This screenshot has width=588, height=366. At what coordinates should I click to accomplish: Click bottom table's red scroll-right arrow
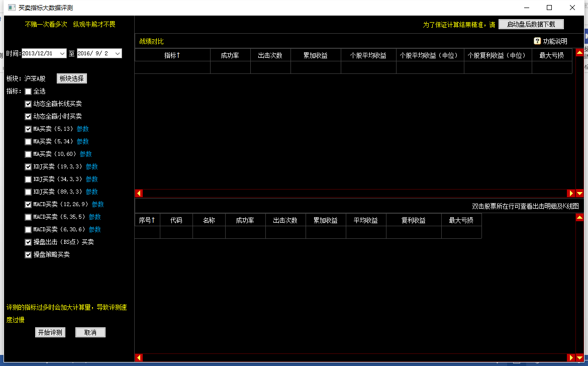point(570,357)
